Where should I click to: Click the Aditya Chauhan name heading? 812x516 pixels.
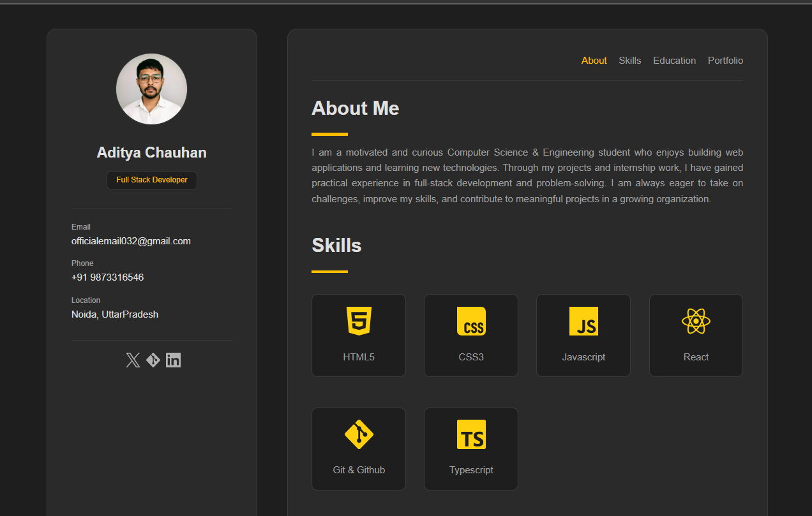[x=152, y=152]
